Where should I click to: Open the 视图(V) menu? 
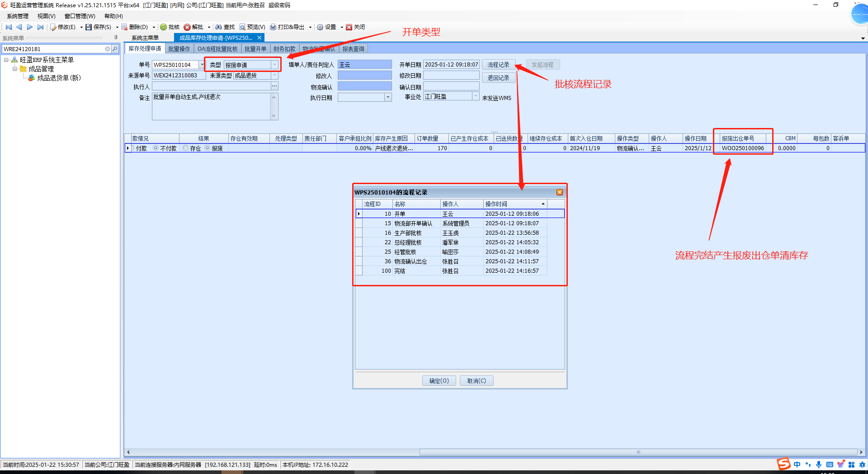click(46, 16)
